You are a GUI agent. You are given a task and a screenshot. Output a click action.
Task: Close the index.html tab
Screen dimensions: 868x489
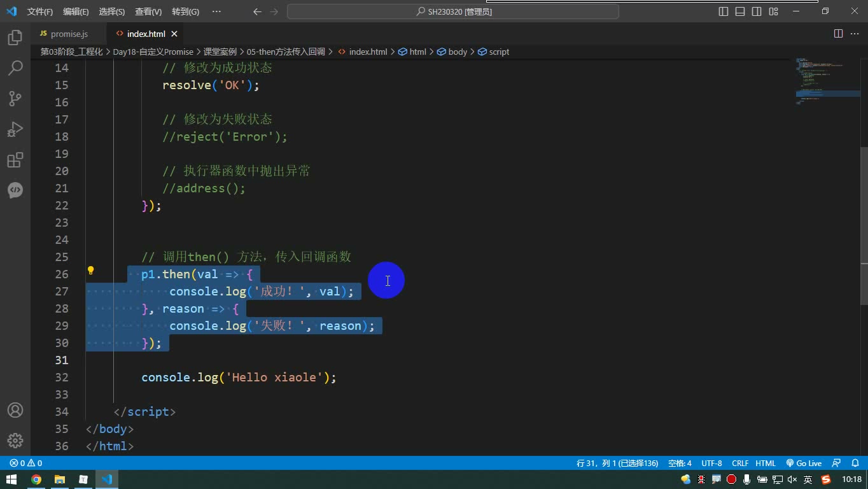[x=174, y=34]
